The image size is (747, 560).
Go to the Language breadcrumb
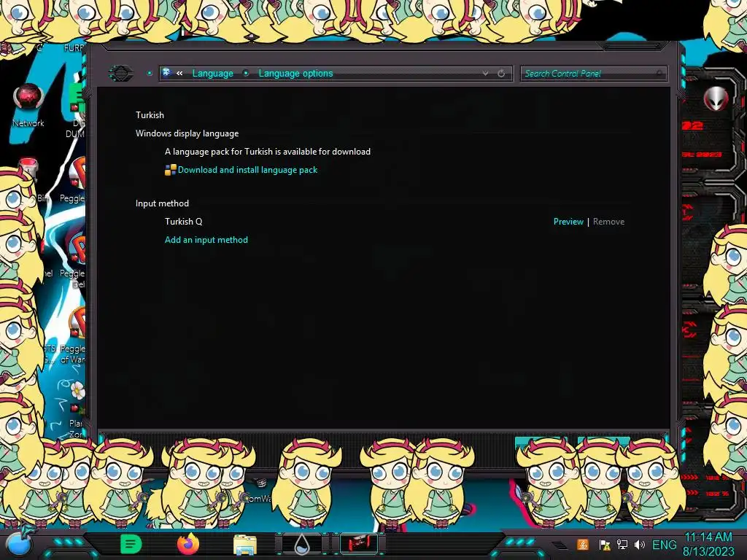click(212, 74)
